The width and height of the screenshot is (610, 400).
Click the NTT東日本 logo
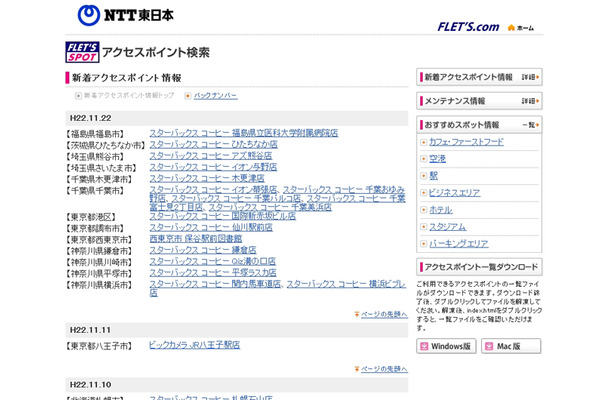click(x=125, y=15)
